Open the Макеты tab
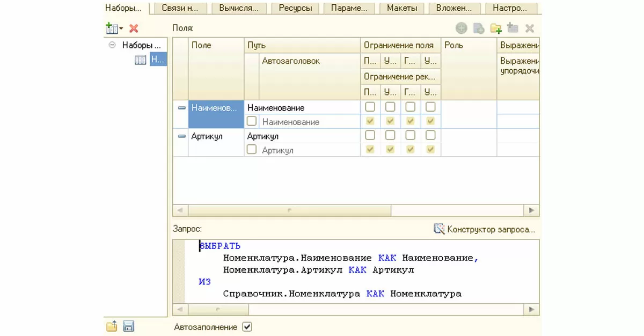This screenshot has width=644, height=336. 402,8
